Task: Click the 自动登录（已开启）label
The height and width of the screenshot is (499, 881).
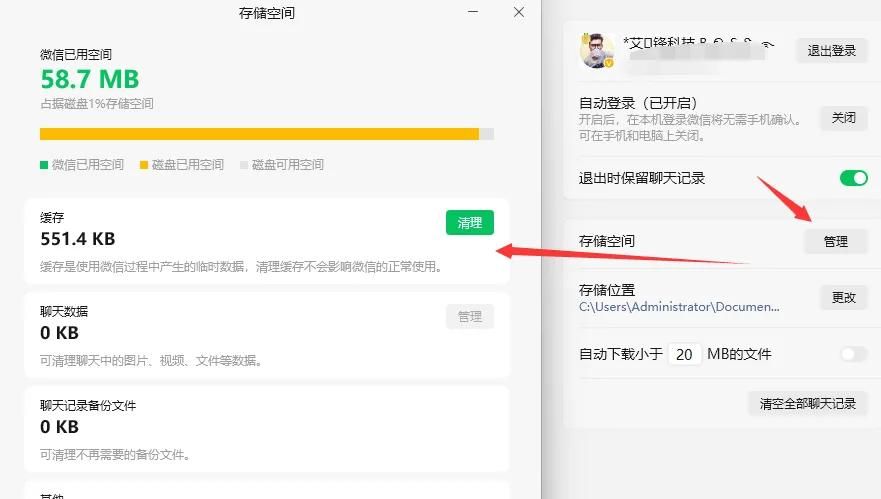Action: point(638,103)
